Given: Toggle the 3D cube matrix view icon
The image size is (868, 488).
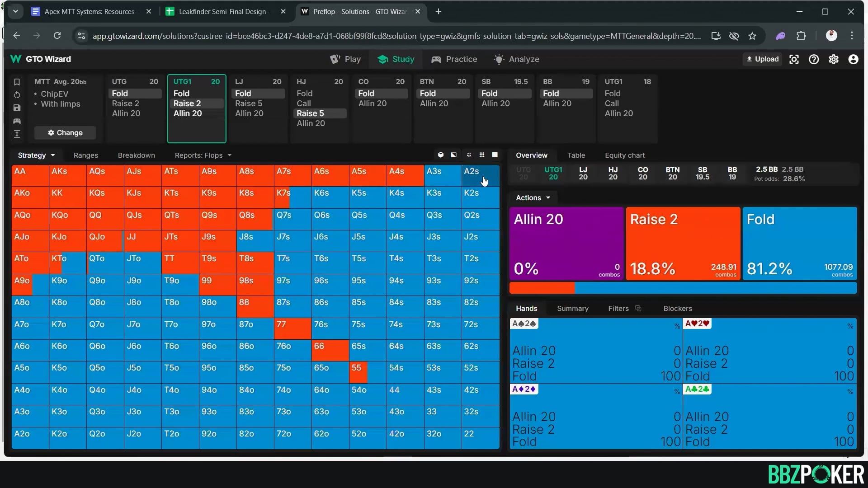Looking at the screenshot, I should click(x=441, y=155).
